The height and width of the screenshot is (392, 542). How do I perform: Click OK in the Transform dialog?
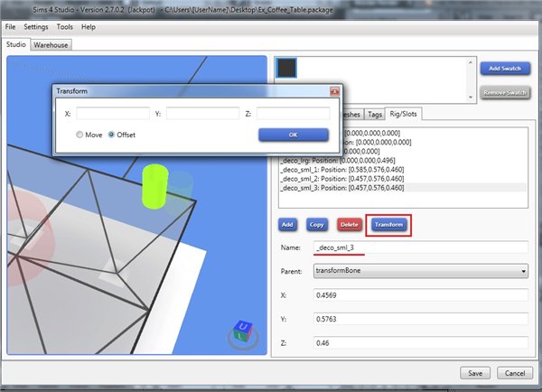click(x=294, y=135)
